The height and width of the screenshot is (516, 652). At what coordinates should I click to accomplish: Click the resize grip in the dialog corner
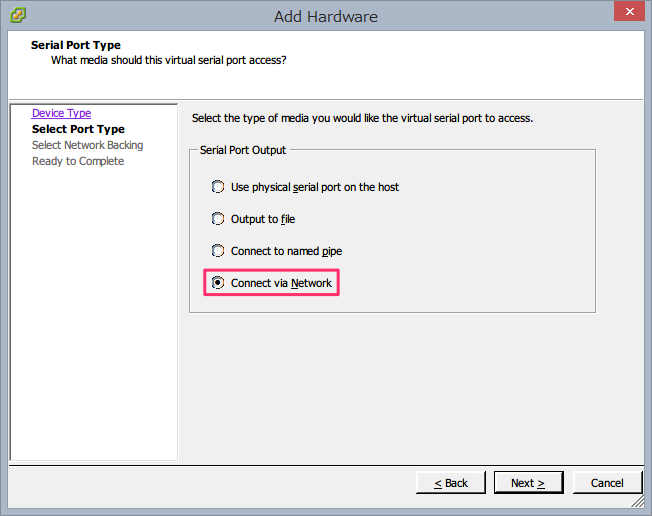(x=637, y=501)
